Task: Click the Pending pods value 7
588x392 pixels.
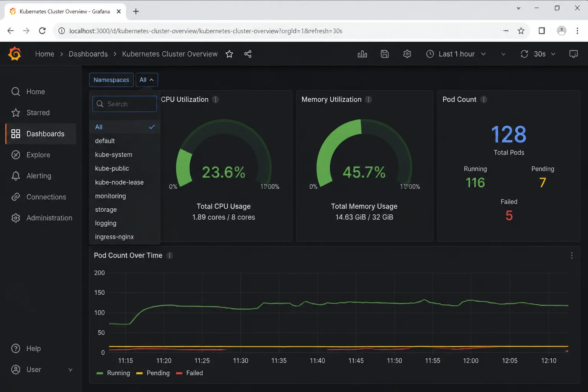Action: [543, 183]
